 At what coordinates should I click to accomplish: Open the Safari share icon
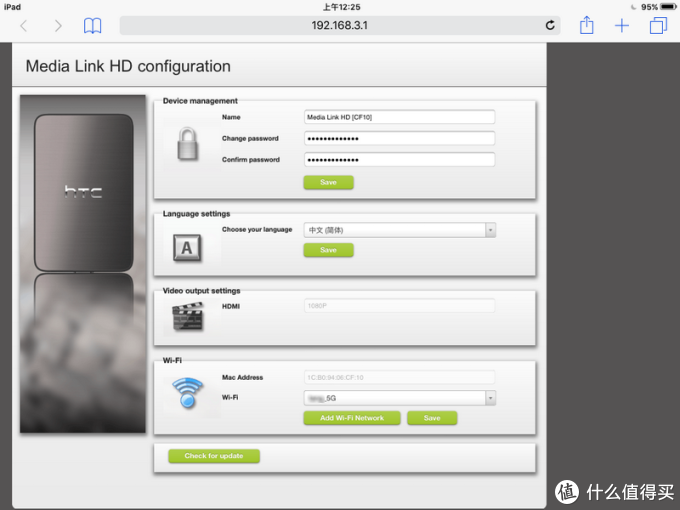tap(586, 25)
